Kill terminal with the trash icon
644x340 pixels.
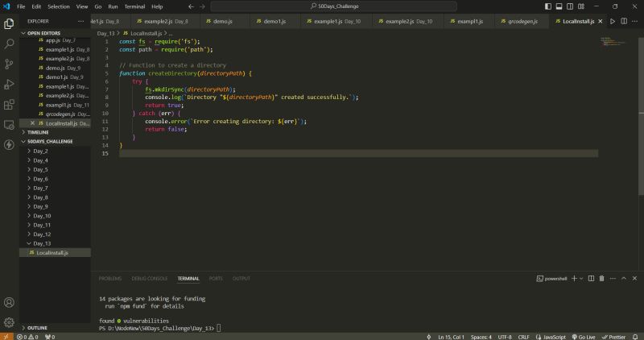click(x=601, y=278)
